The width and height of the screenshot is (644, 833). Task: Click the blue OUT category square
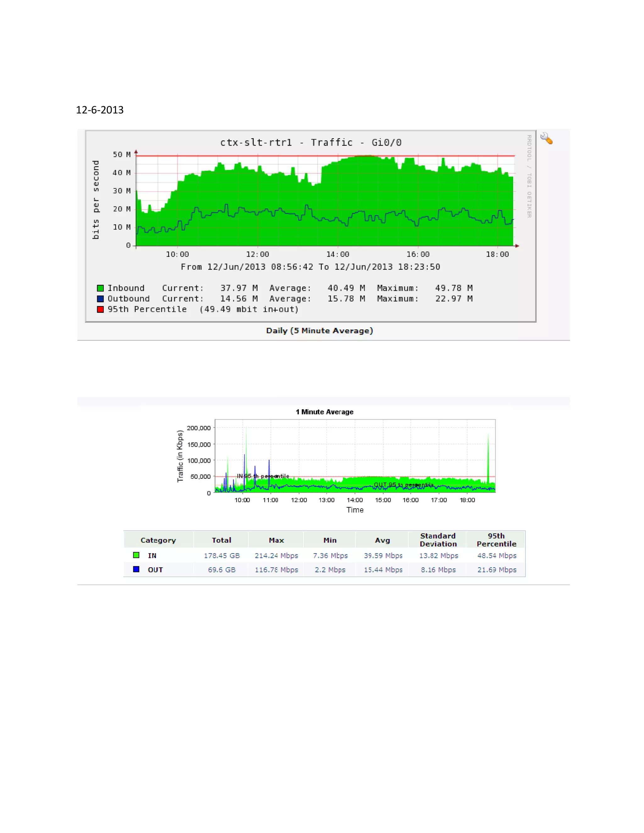pos(136,569)
